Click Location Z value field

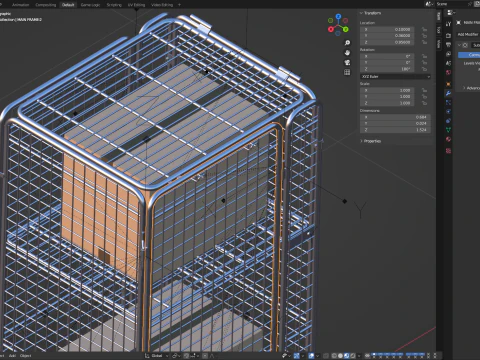(x=387, y=42)
